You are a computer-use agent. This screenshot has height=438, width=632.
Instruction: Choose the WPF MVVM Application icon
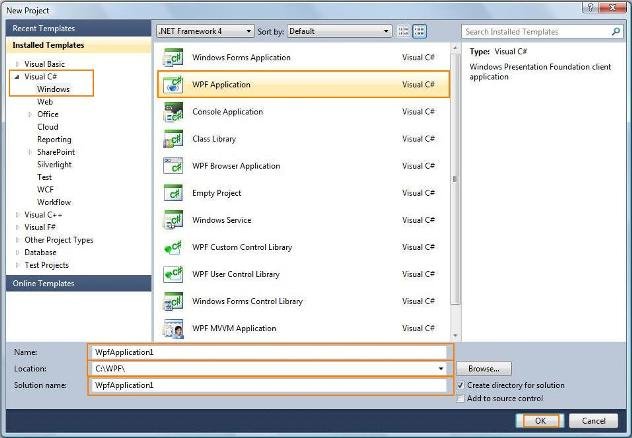tap(173, 328)
